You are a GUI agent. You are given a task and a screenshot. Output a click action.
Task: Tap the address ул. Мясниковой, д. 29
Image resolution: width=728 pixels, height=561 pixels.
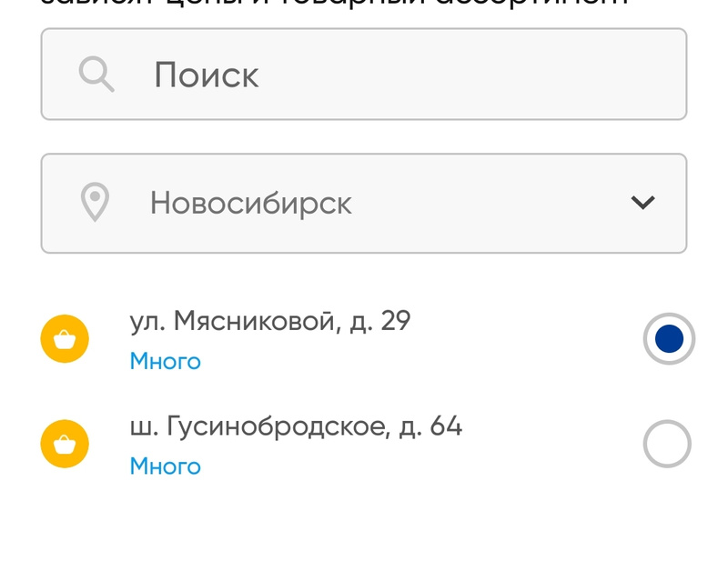pos(269,321)
